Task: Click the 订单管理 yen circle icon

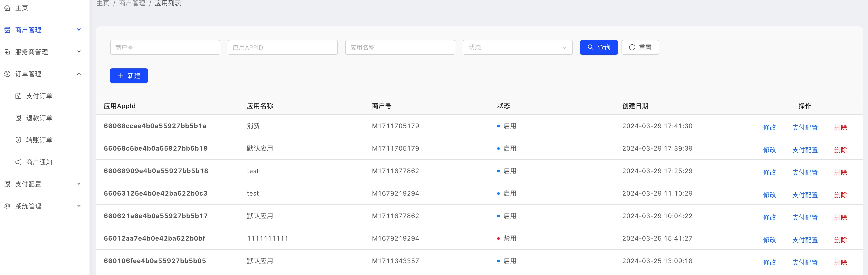Action: 7,74
